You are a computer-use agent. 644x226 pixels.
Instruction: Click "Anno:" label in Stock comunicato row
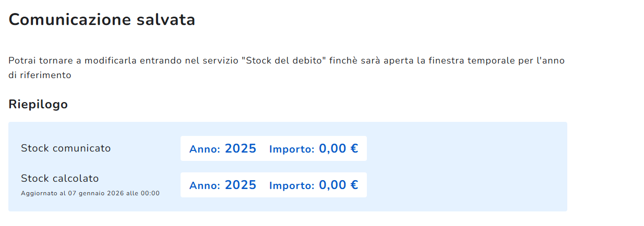pos(205,149)
